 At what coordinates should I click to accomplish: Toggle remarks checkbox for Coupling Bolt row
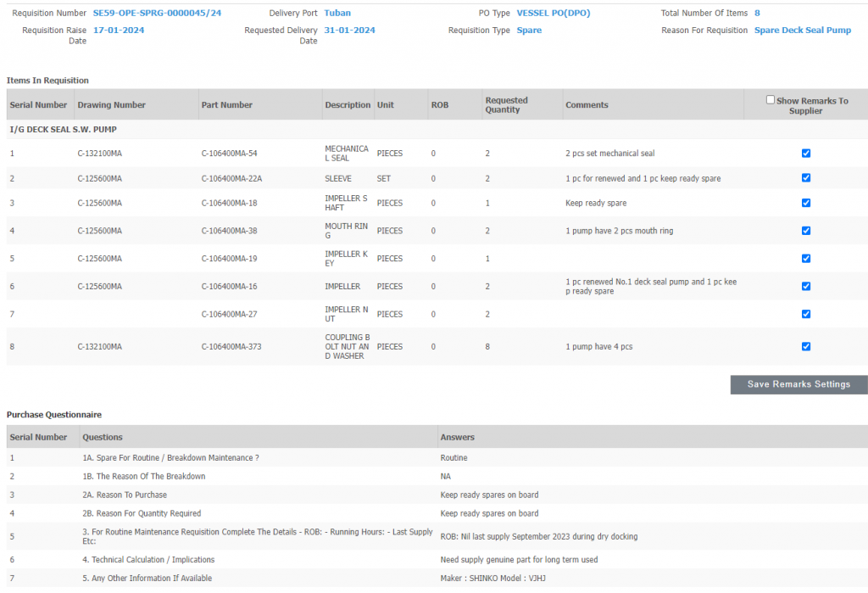[806, 347]
